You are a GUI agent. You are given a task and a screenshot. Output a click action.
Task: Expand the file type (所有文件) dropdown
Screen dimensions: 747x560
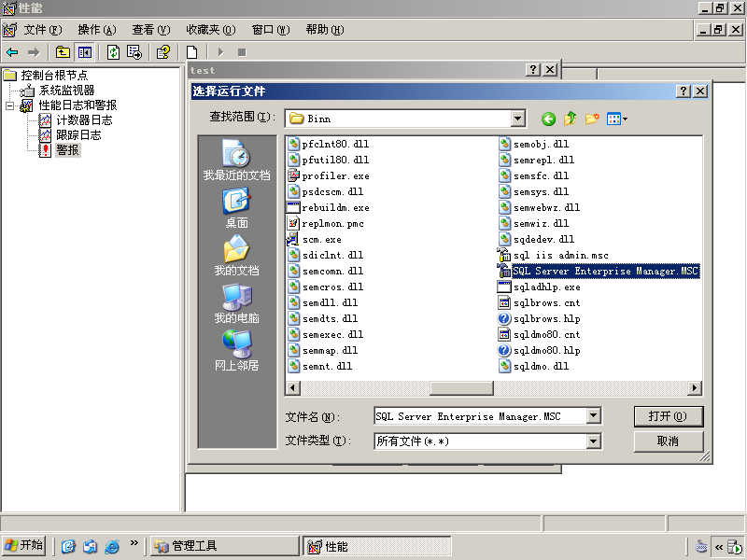coord(593,441)
